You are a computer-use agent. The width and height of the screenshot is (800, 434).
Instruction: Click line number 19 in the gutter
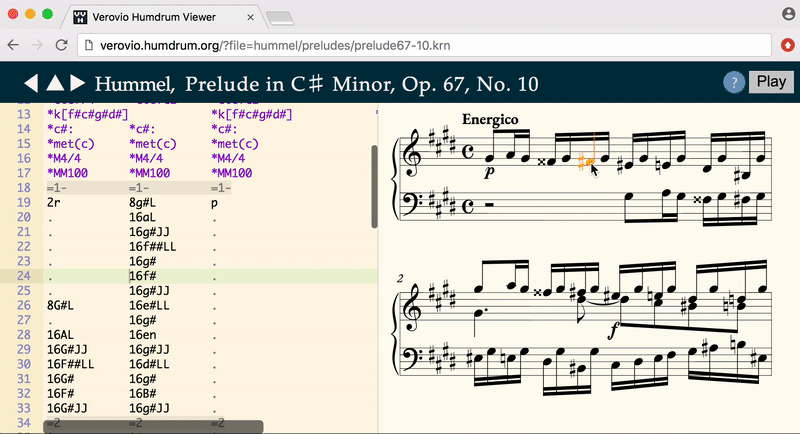click(x=23, y=202)
